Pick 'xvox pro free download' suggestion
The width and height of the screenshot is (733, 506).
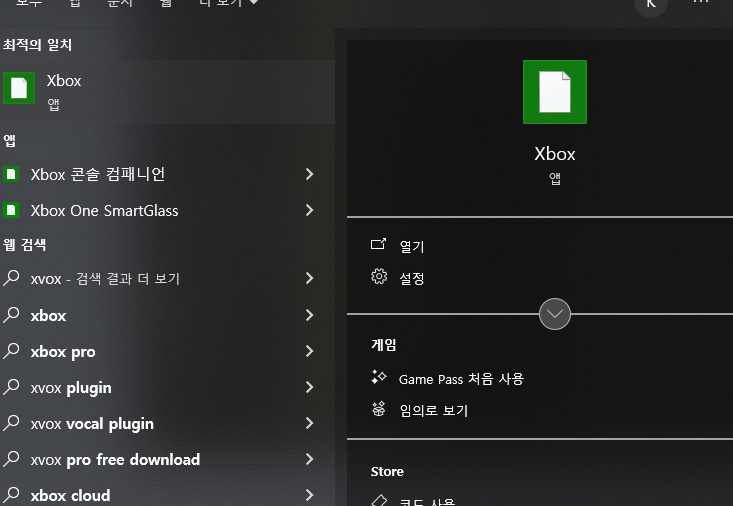115,460
